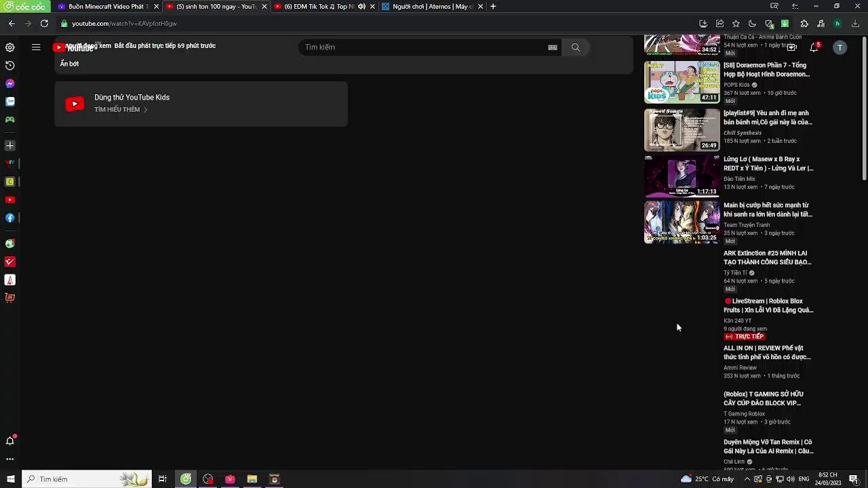
Task: Click the Team Truyện Tranh channel name
Action: [x=747, y=225]
